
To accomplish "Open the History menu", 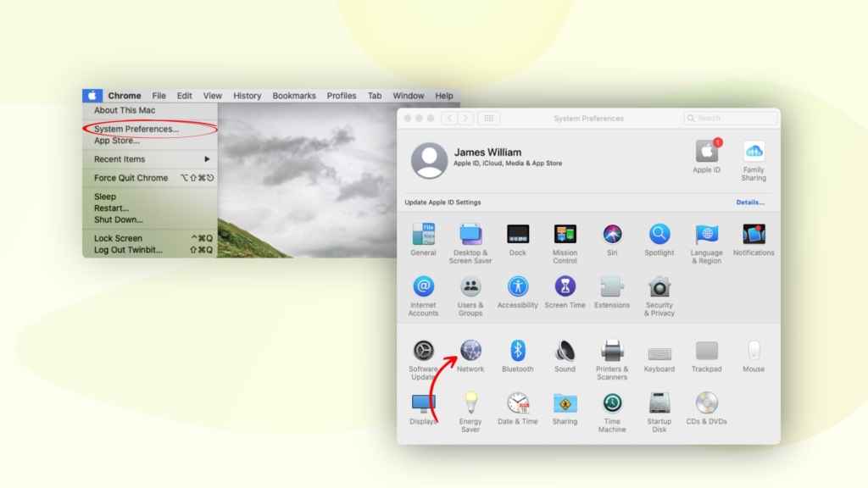I will pos(247,95).
